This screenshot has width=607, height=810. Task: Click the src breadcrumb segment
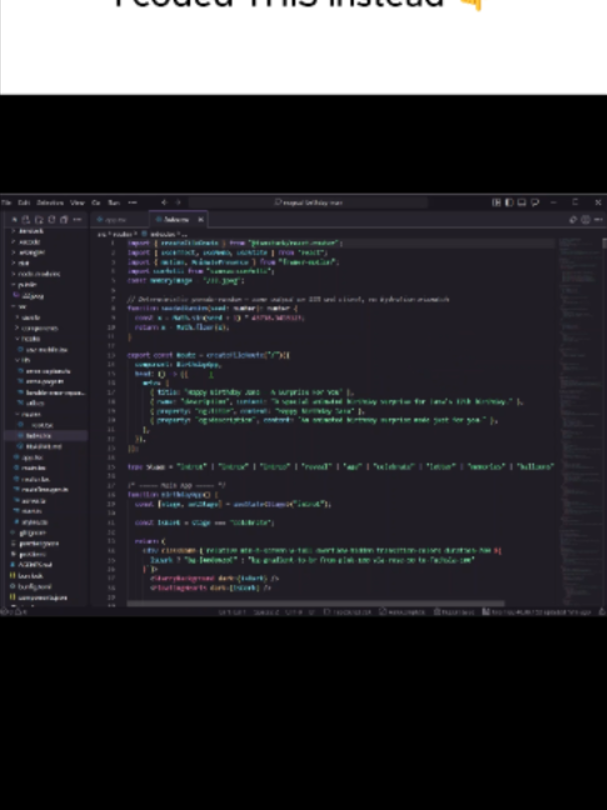(101, 234)
